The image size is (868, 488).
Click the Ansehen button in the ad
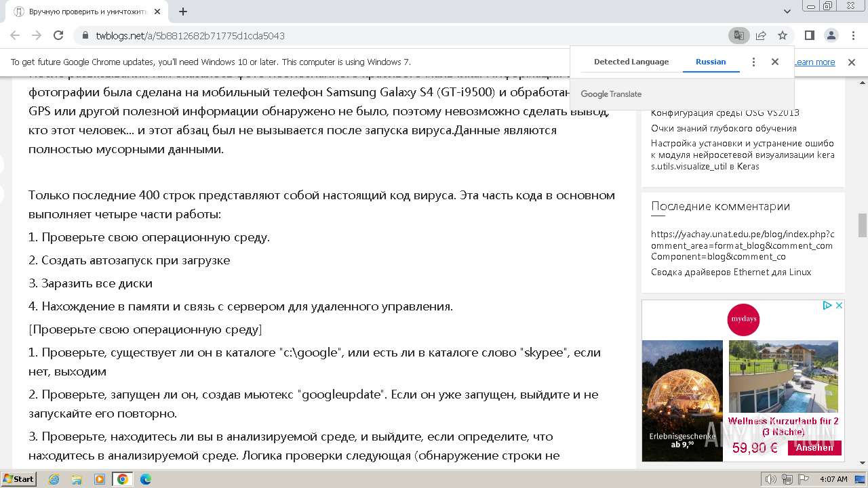click(x=814, y=447)
